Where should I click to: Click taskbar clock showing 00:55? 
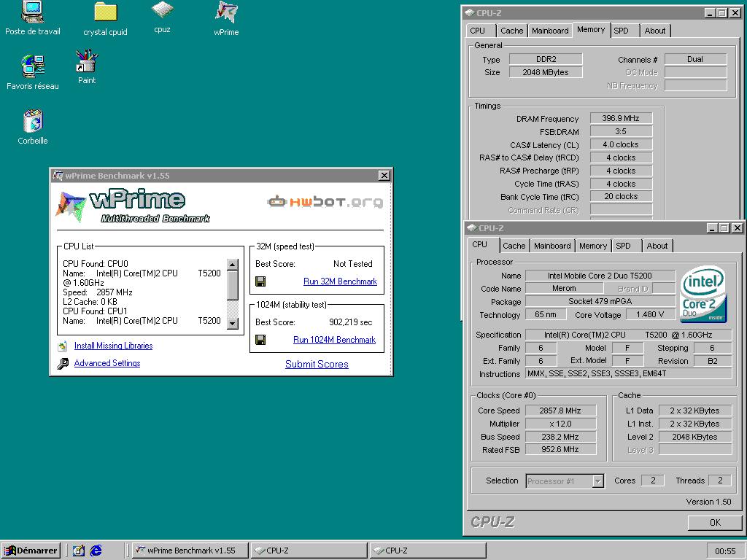[x=725, y=551]
